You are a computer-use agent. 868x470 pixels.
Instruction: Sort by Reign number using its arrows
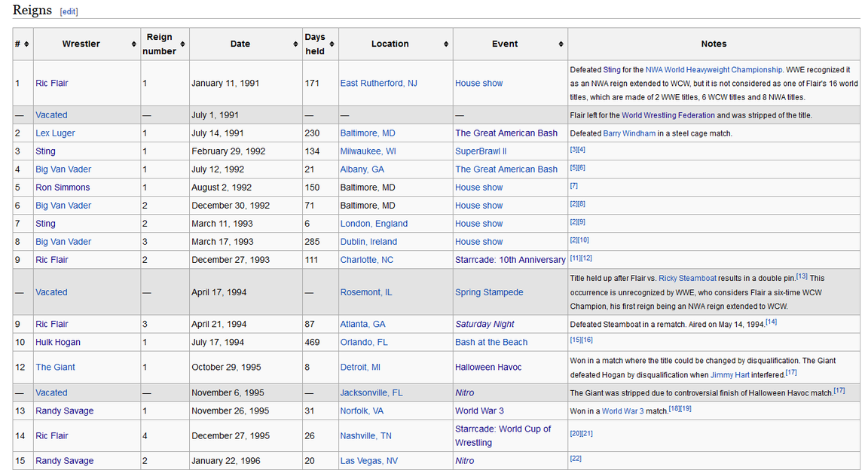[182, 44]
